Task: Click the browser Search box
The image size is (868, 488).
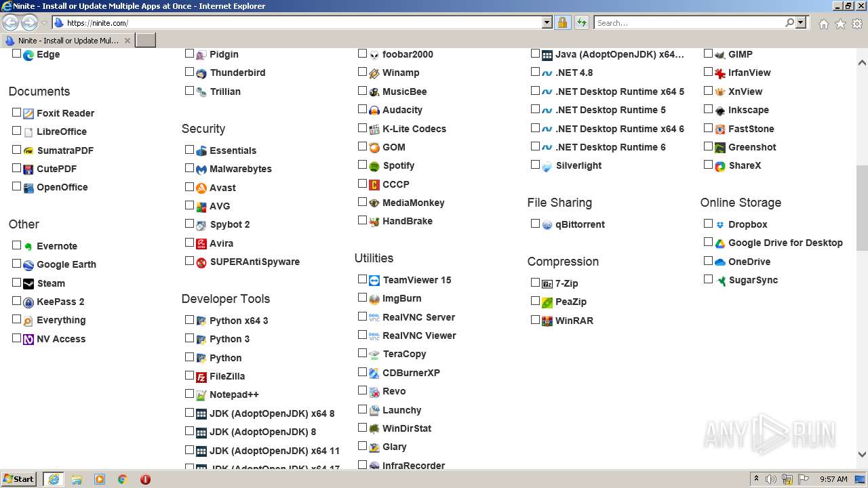Action: (x=689, y=23)
